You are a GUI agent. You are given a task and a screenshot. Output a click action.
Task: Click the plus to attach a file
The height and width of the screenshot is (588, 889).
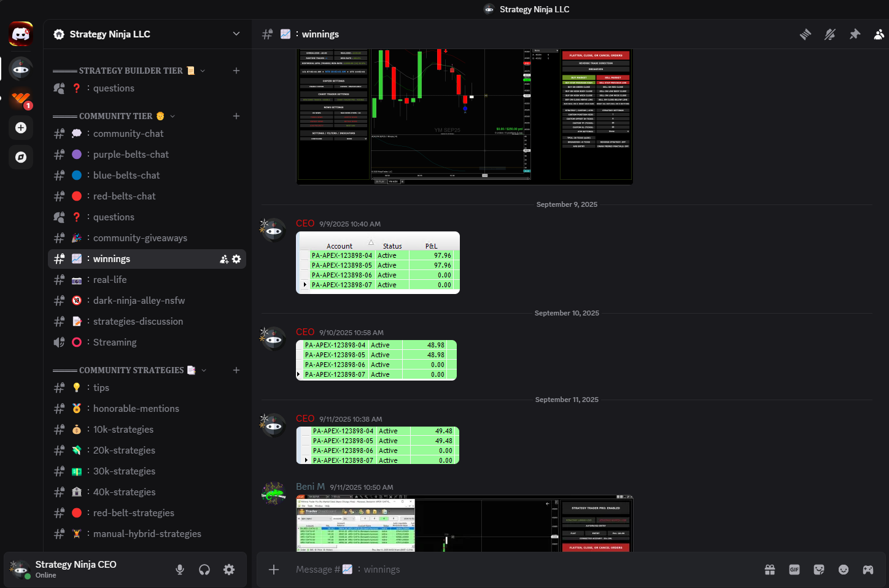click(273, 569)
